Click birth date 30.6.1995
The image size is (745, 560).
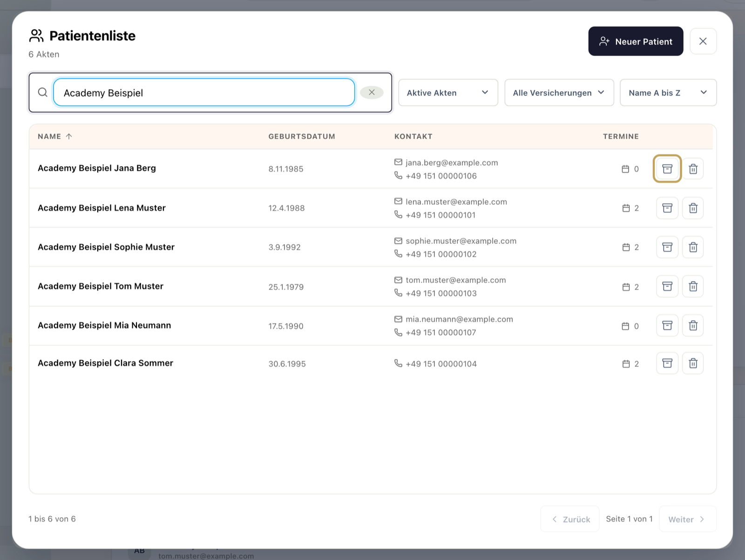point(287,364)
